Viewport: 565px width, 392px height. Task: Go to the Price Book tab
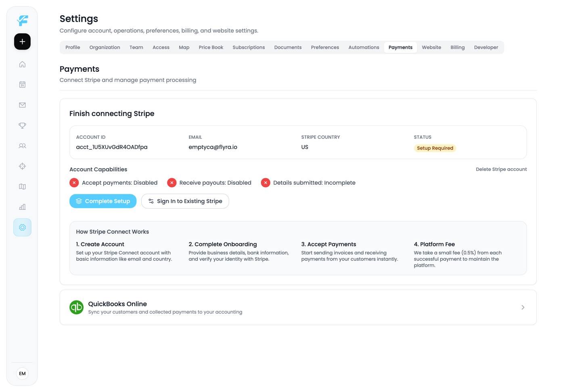coord(211,47)
